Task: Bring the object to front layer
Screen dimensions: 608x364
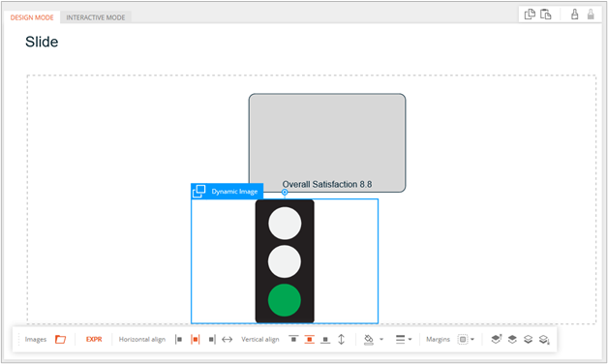Action: coord(496,339)
